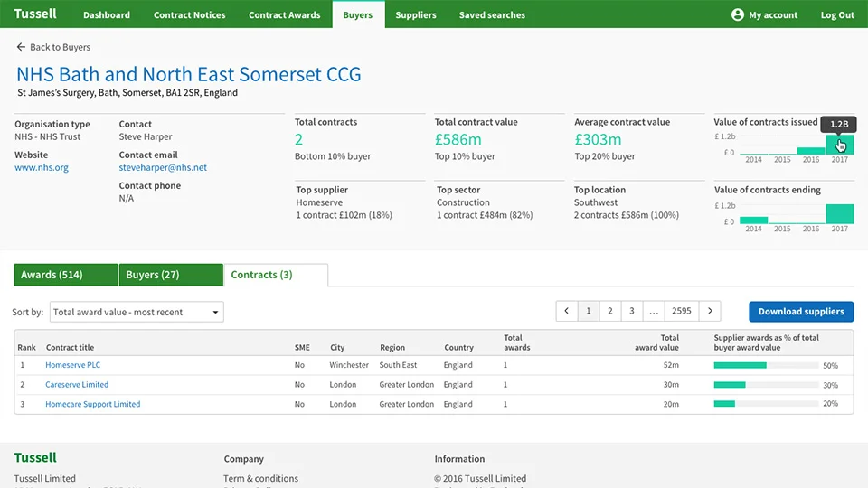
Task: Click the My account link
Action: (773, 15)
